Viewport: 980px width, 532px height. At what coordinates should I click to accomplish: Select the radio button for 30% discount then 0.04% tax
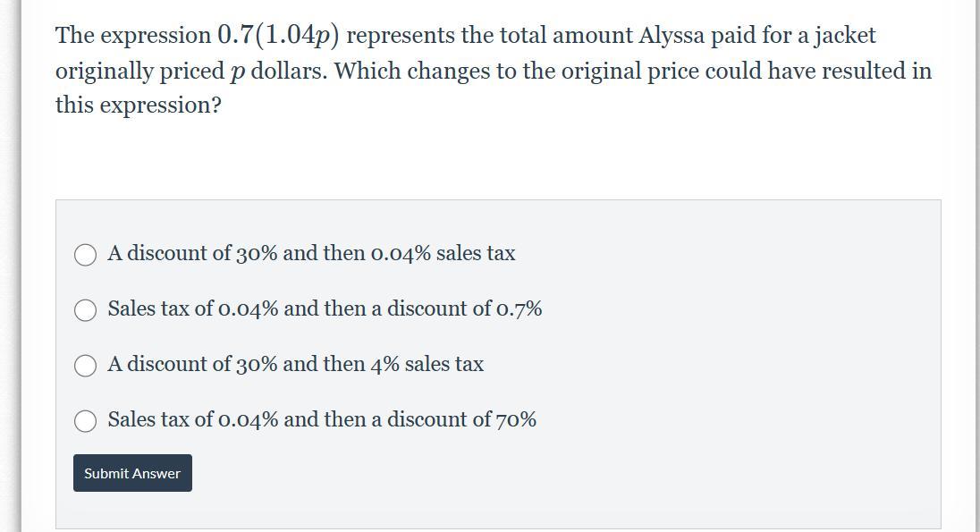85,255
